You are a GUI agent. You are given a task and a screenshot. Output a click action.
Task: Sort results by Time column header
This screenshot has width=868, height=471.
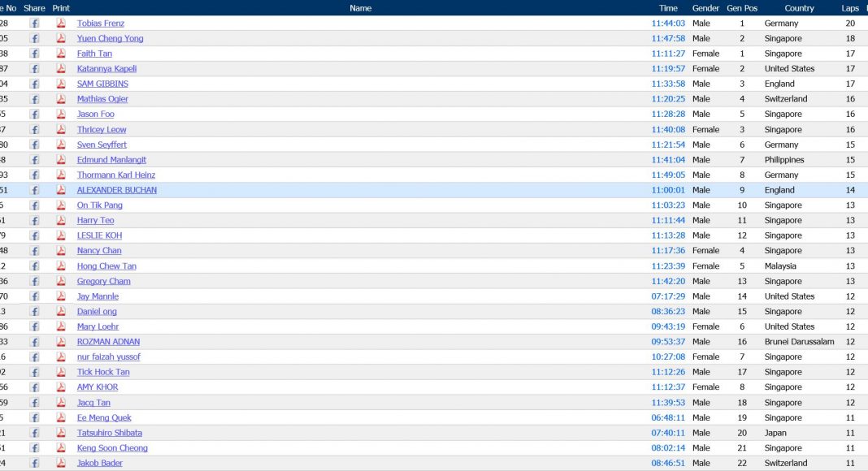[668, 8]
